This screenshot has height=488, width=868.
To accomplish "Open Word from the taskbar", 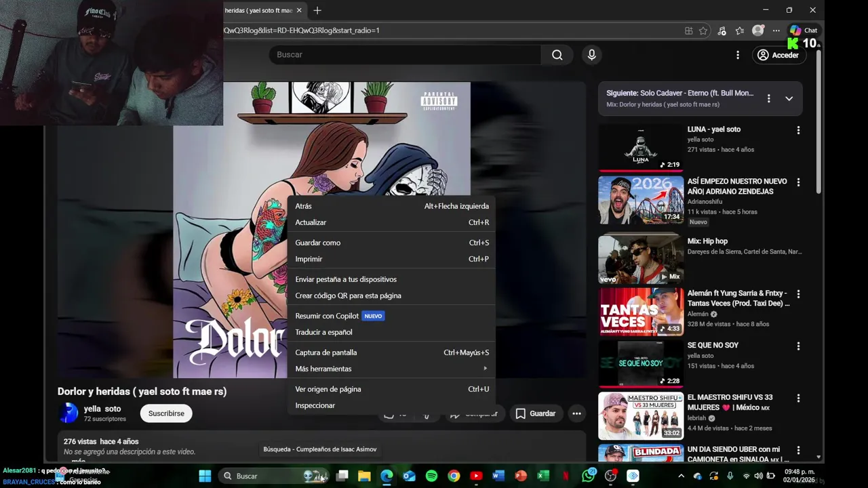I will point(498,476).
